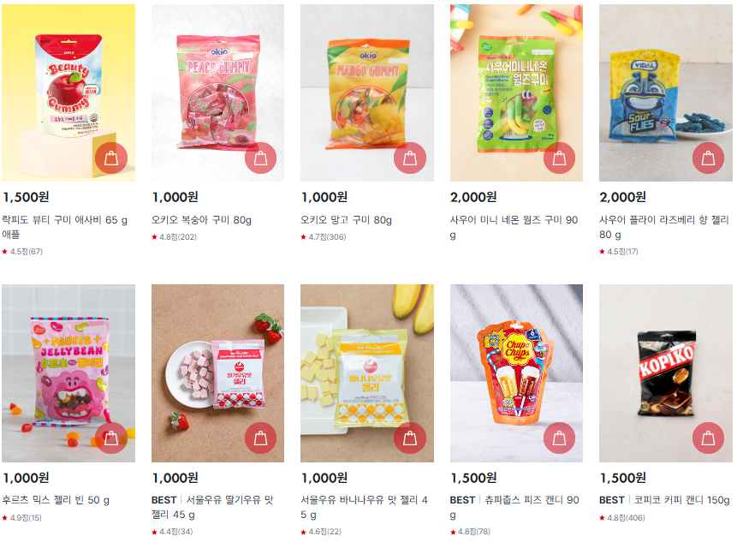The image size is (737, 560).
Task: Open 오키오 망고 구미 80g product link
Action: coord(346,220)
